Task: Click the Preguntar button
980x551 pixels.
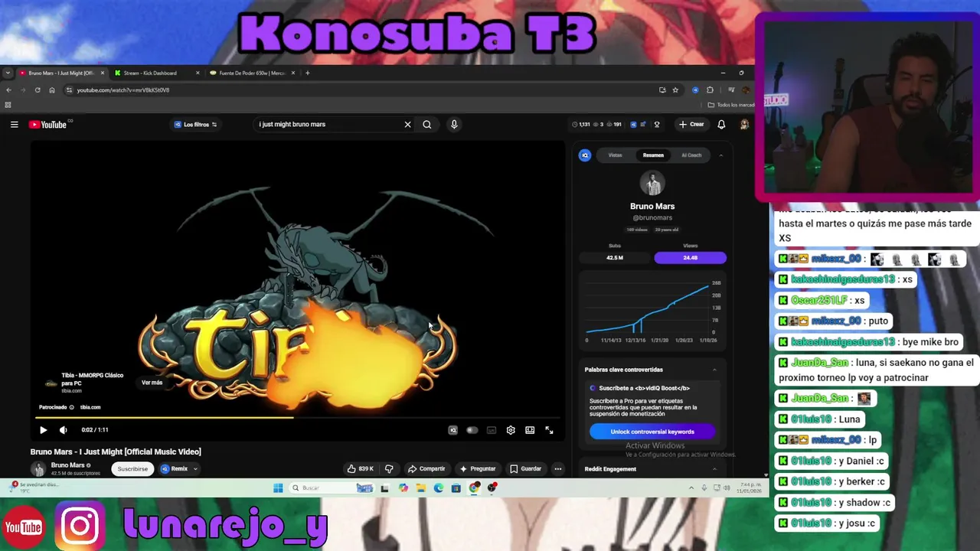Action: point(478,468)
